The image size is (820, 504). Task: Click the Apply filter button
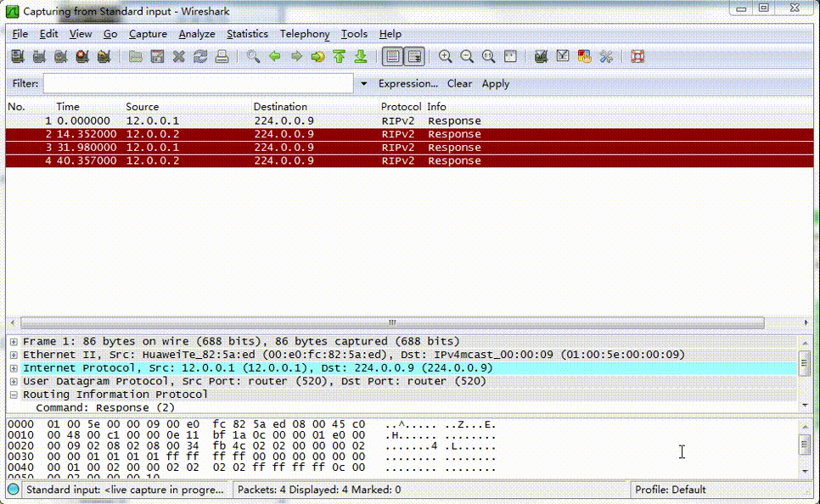click(x=495, y=84)
